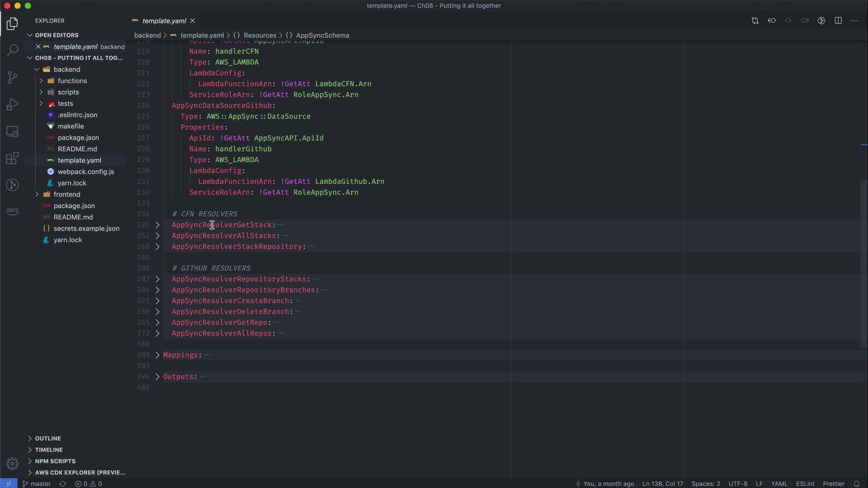Screen dimensions: 868x488
Task: Expand the AppSyncResolverGetStack fold
Action: 157,225
